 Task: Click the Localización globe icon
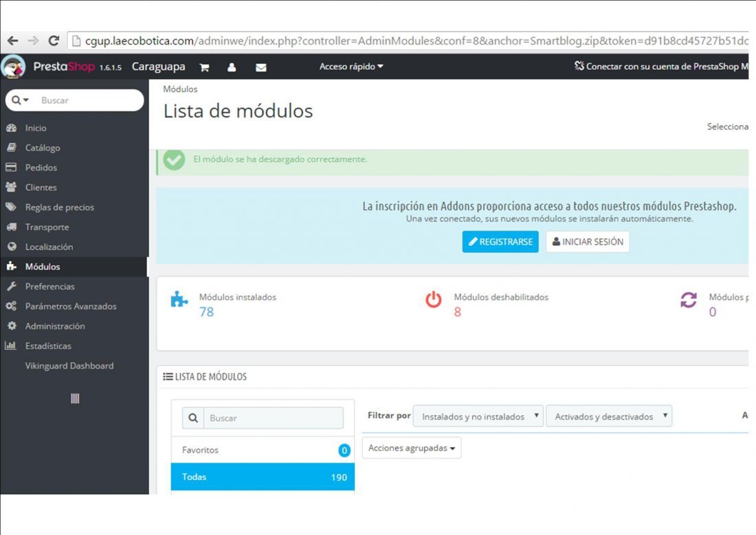tap(12, 246)
